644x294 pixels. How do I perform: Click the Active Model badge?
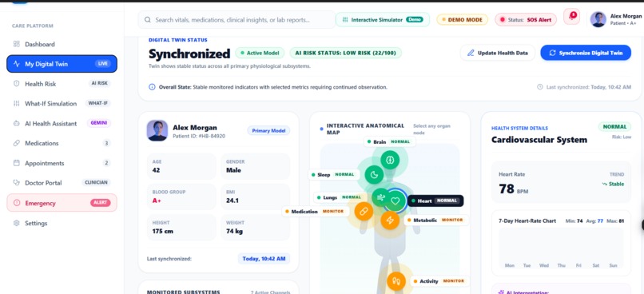point(260,53)
